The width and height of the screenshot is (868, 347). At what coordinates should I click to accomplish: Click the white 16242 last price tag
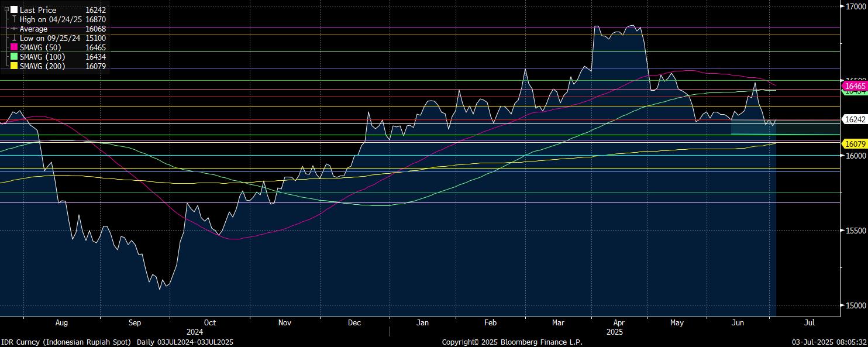coord(855,119)
